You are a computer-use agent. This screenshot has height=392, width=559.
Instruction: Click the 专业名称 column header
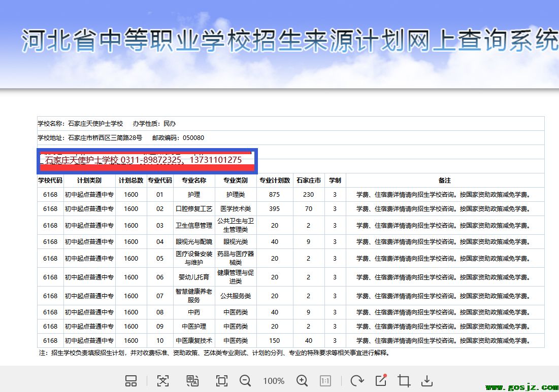coord(194,181)
